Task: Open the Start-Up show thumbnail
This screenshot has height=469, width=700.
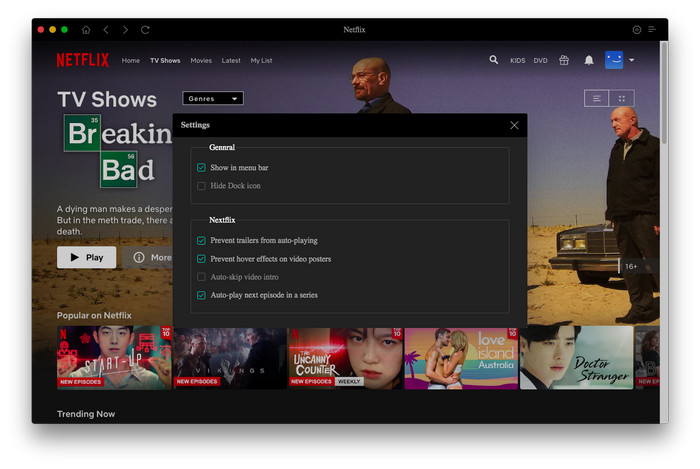Action: point(114,358)
